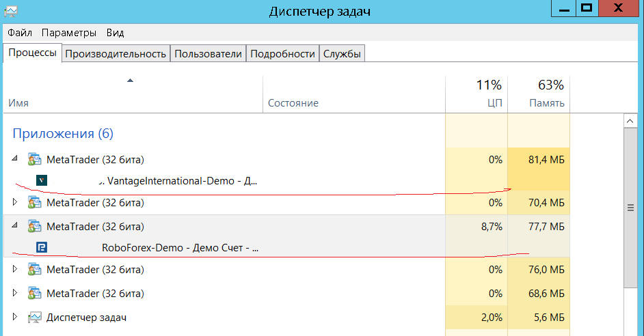
Task: Select the Процессы tab
Action: click(32, 53)
